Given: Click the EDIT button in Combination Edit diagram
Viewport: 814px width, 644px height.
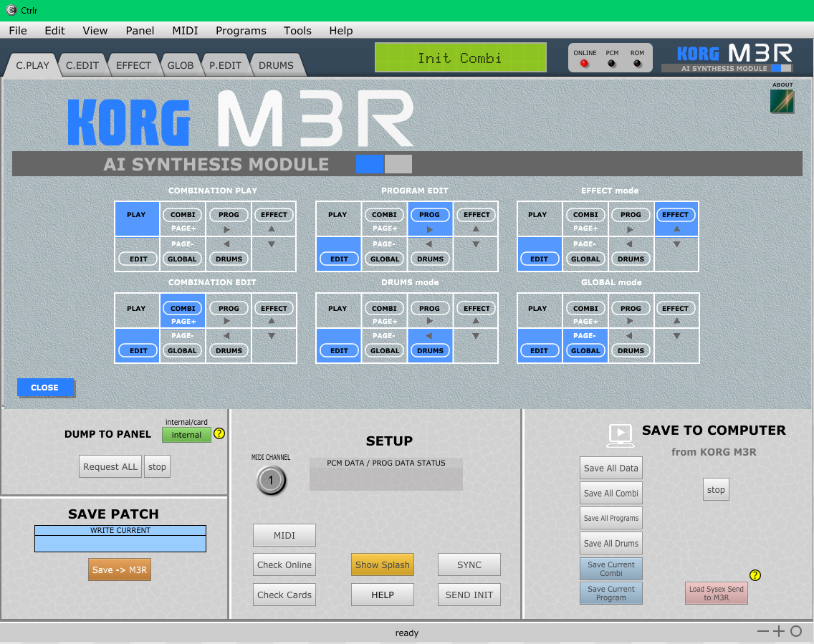Looking at the screenshot, I should click(138, 351).
